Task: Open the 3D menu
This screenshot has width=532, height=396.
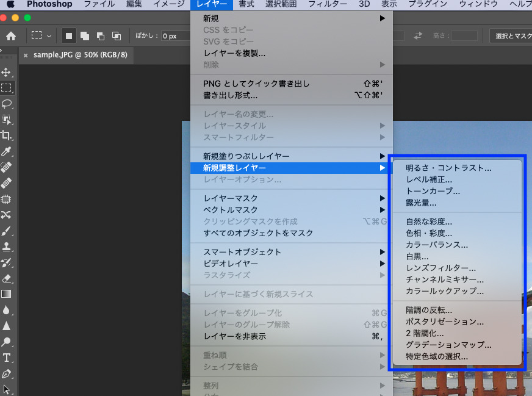Action: click(364, 4)
